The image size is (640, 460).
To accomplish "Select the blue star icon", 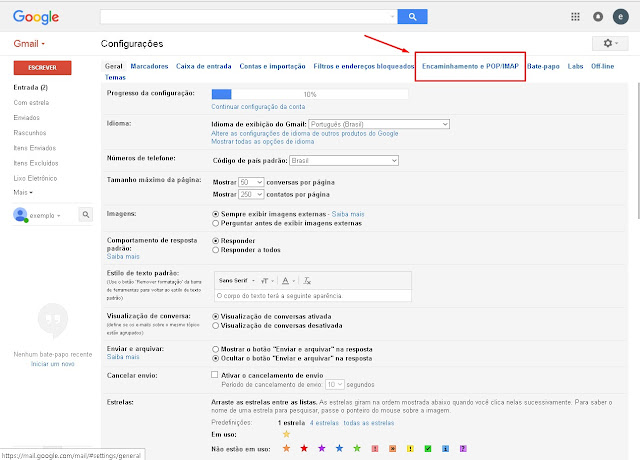I will tap(339, 449).
